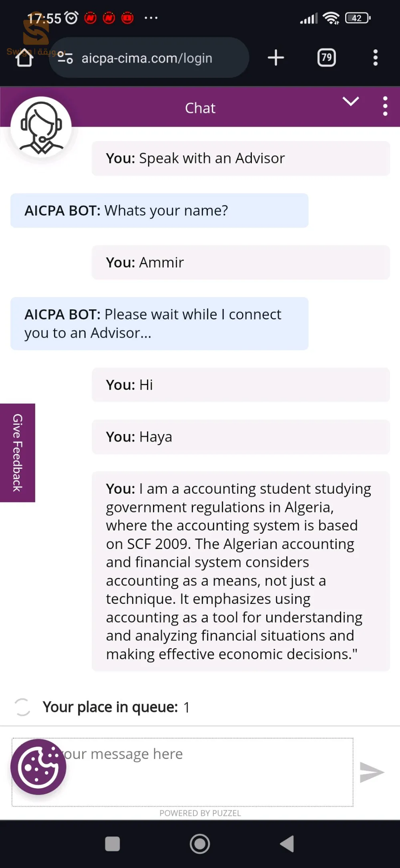Open cookie preferences icon
The width and height of the screenshot is (400, 868).
38,767
